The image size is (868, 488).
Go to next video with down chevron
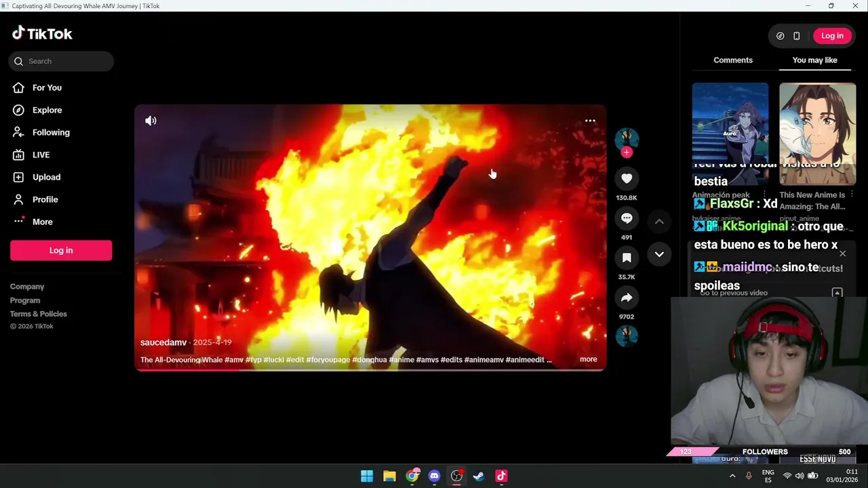(659, 254)
